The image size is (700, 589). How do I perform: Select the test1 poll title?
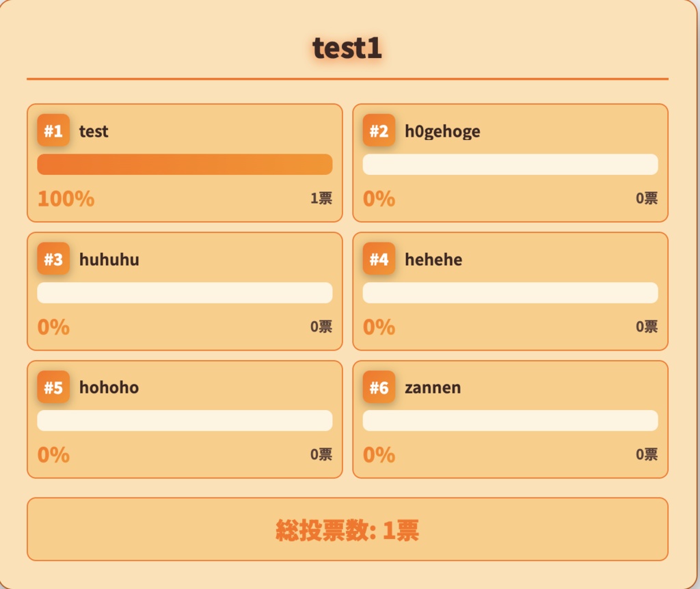tap(347, 49)
